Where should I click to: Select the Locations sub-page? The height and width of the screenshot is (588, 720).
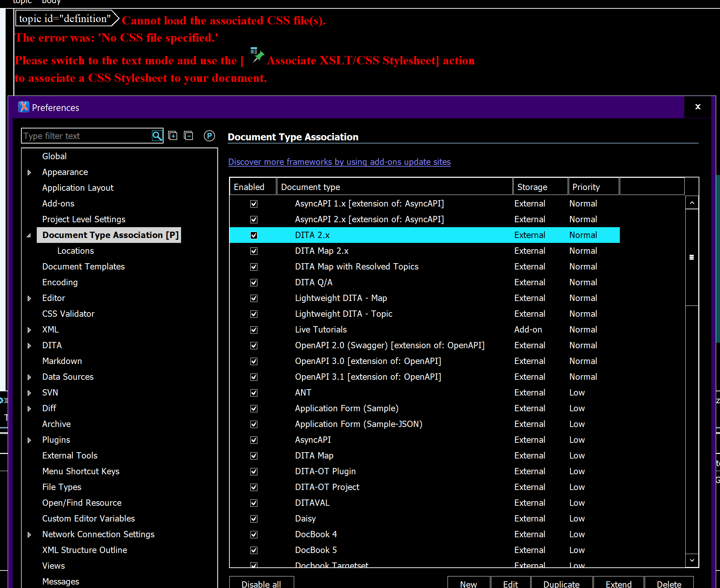(x=76, y=251)
